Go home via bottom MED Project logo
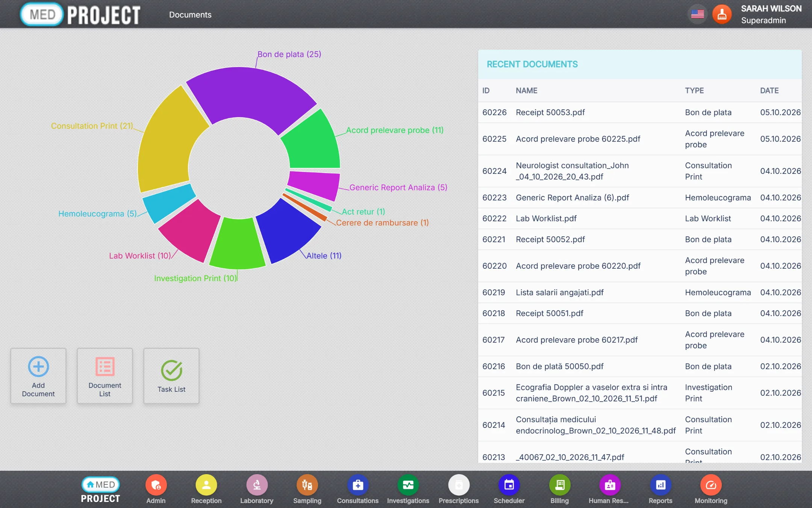This screenshot has width=812, height=508. (x=100, y=490)
